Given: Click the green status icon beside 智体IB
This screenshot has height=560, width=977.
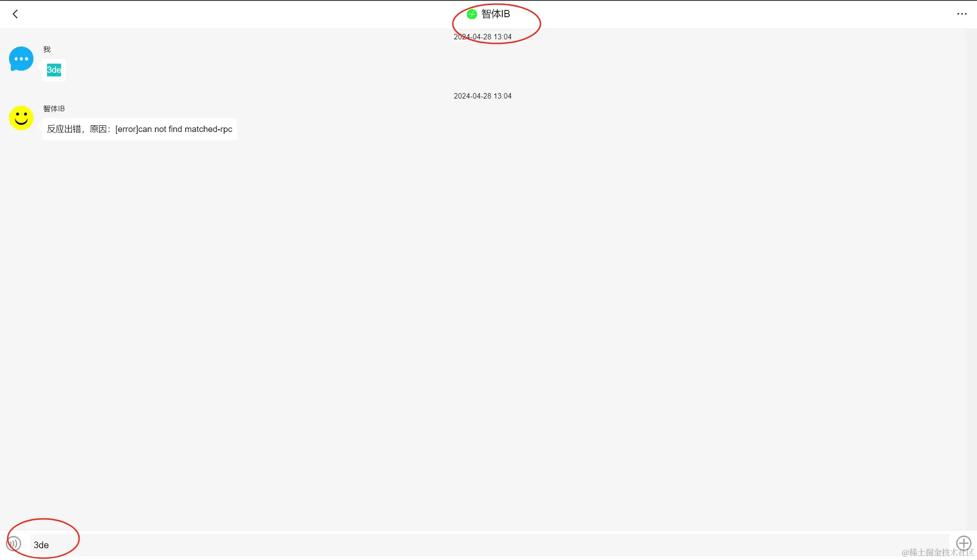Looking at the screenshot, I should (472, 14).
